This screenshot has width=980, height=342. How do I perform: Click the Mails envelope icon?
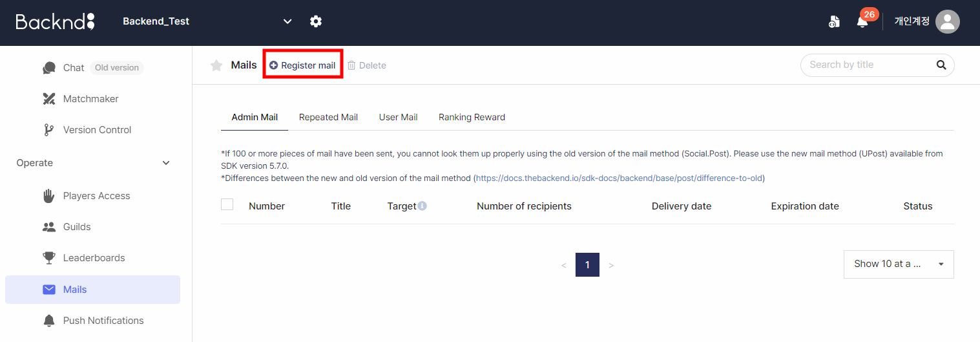[x=49, y=290]
